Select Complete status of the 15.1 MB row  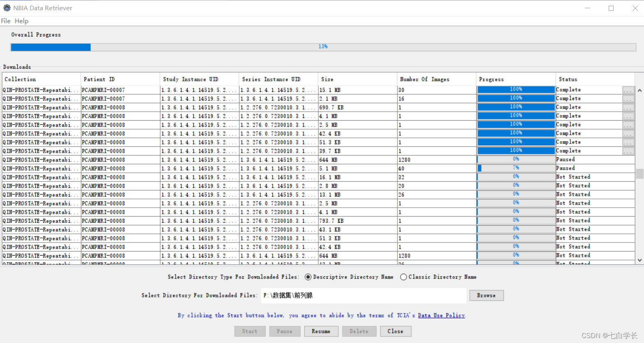pos(589,90)
